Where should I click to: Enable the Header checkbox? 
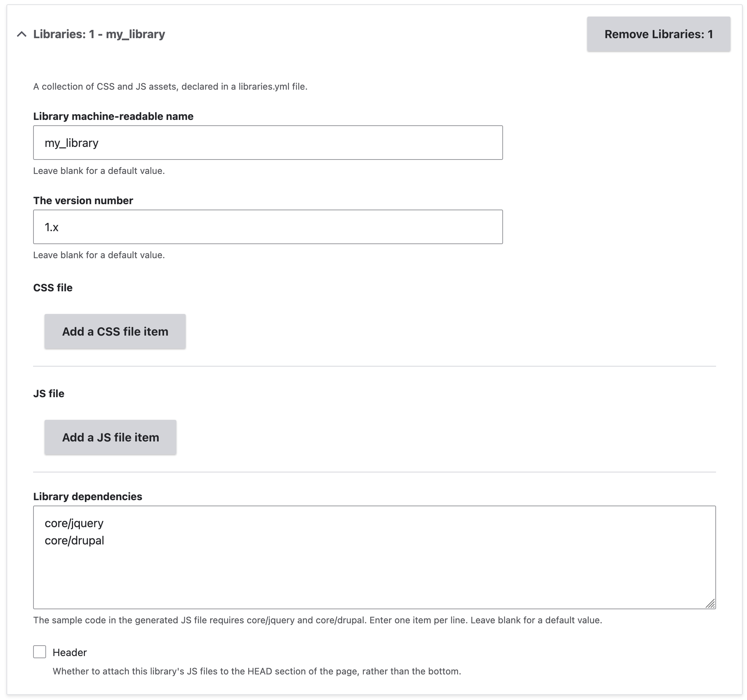click(x=40, y=652)
